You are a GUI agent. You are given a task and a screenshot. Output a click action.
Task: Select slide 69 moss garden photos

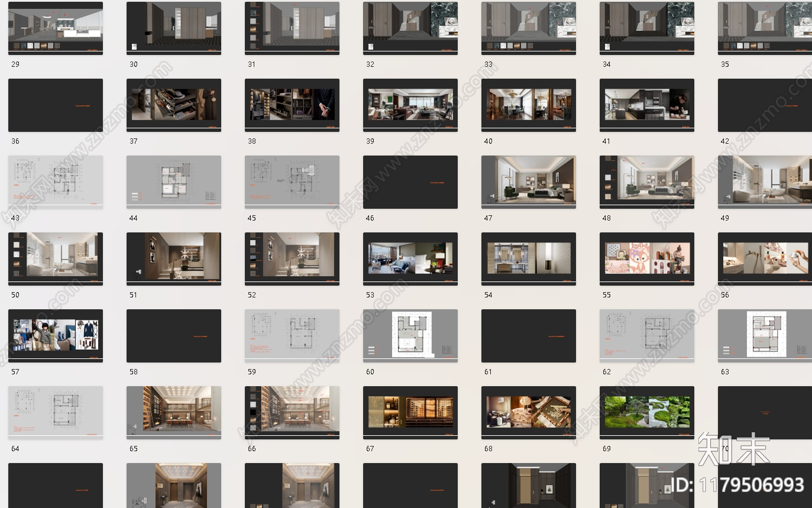pyautogui.click(x=647, y=413)
